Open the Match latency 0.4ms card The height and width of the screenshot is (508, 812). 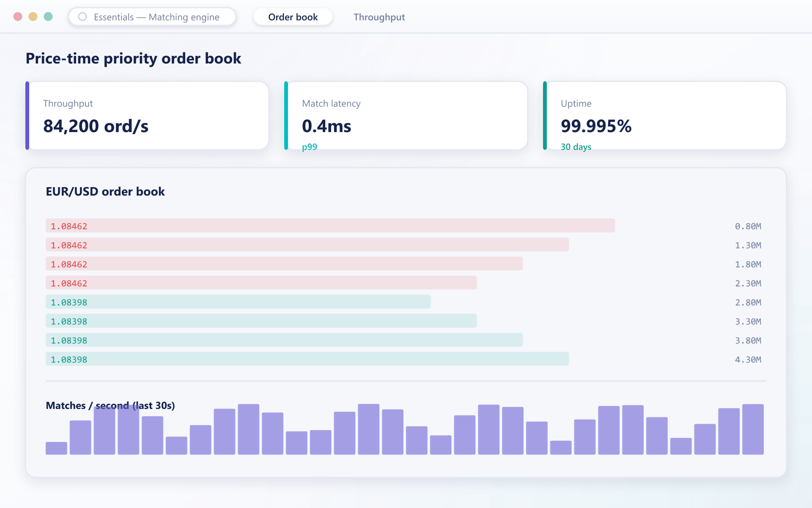point(406,116)
